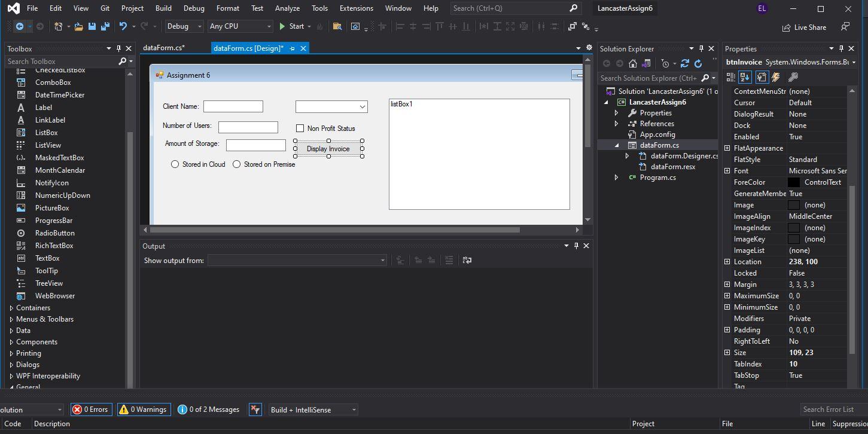Select the Stored in Cloud radio button
The height and width of the screenshot is (434, 868).
pos(175,164)
